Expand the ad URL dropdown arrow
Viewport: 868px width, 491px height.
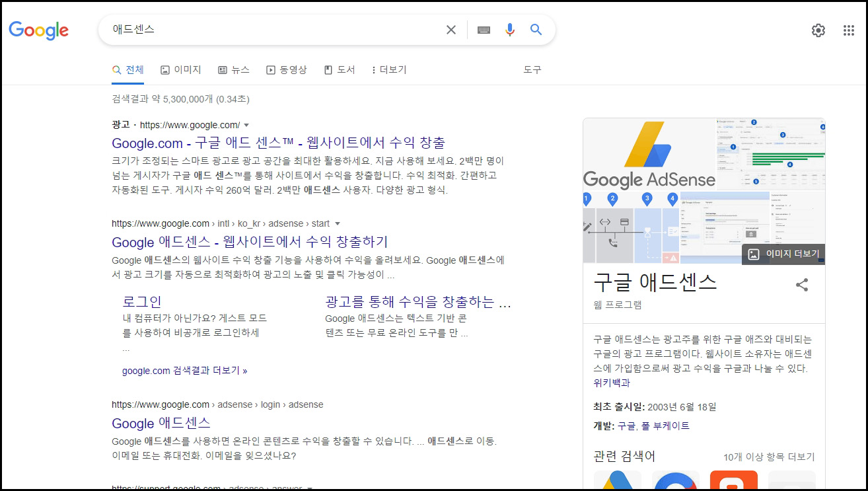[246, 125]
